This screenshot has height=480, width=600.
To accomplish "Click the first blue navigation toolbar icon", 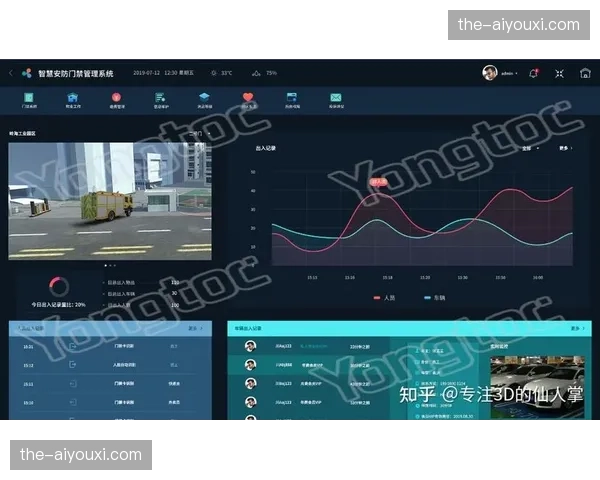I will tap(30, 98).
